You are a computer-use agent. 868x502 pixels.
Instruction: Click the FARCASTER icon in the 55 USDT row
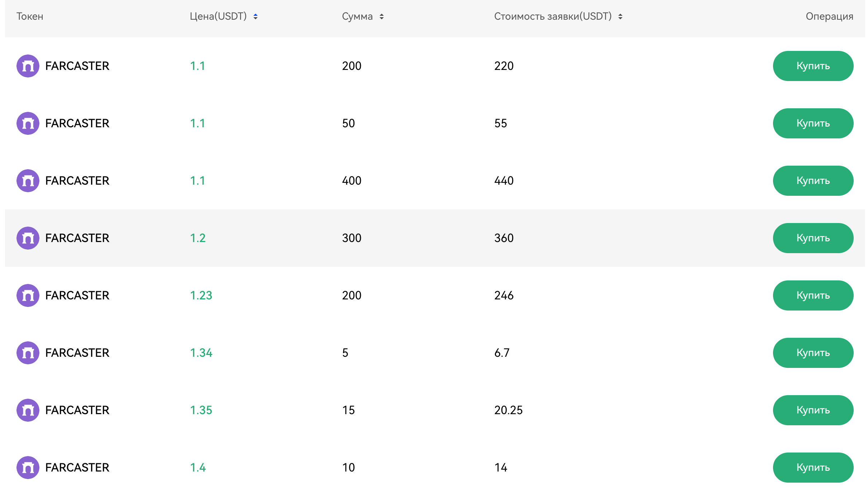[28, 123]
